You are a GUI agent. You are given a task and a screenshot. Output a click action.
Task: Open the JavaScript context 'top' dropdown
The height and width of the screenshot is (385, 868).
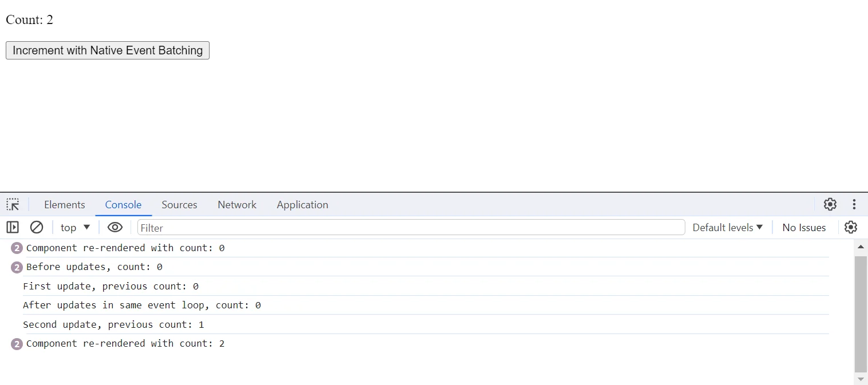tap(74, 227)
